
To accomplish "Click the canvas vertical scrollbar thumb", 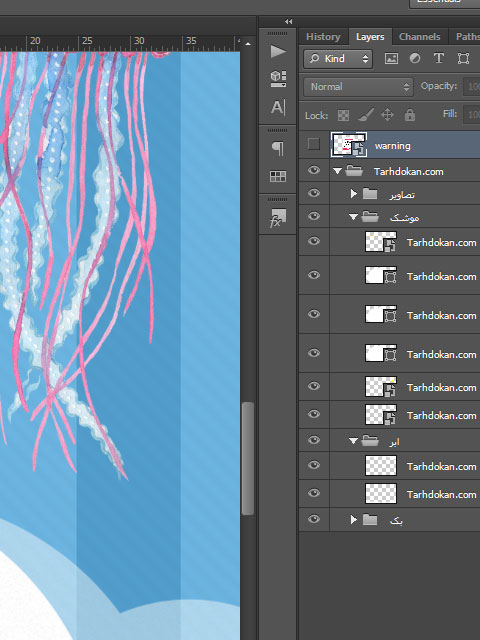I will tap(248, 458).
